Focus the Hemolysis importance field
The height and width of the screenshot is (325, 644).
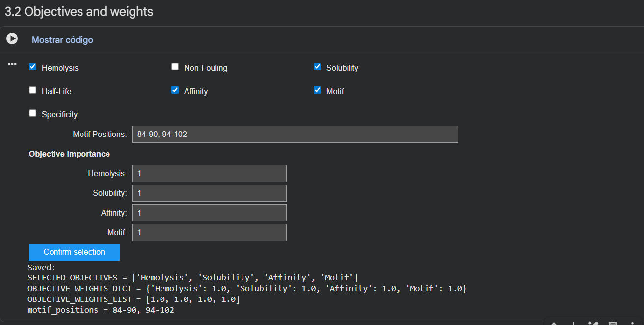coord(209,173)
